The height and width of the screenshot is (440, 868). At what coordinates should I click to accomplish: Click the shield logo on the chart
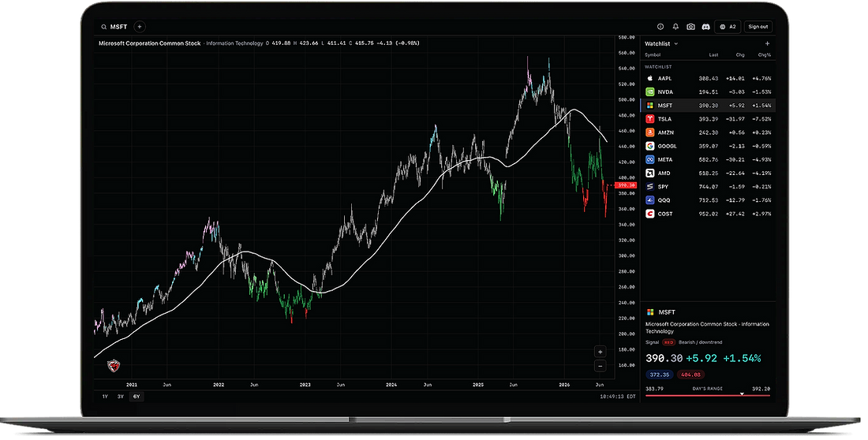click(x=114, y=365)
